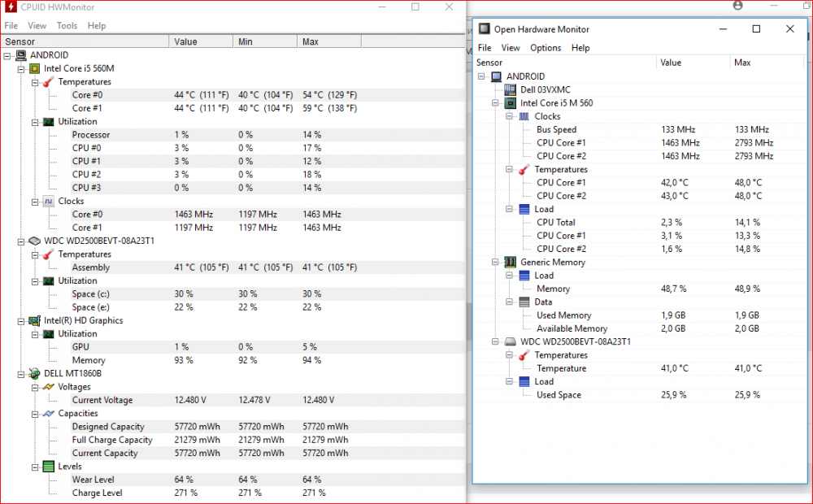Collapse the ANDROID root node in HWMonitor
Screen dimensions: 813x504
7,55
